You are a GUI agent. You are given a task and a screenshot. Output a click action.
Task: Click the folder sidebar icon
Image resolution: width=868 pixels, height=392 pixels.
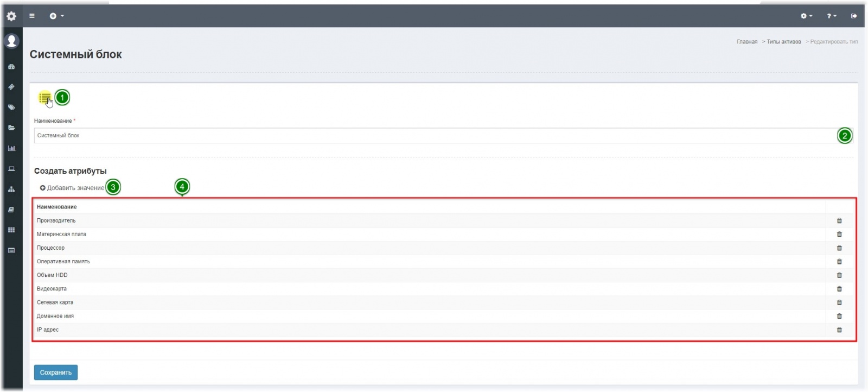11,128
